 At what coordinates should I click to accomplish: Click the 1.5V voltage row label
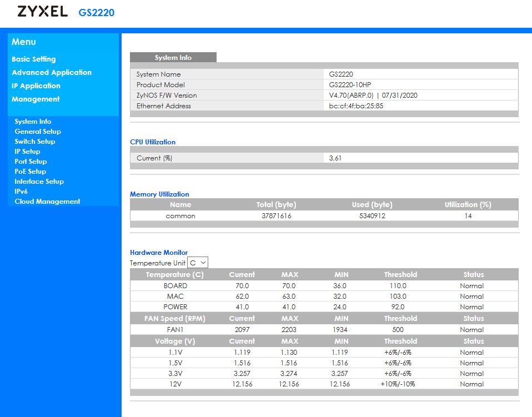pyautogui.click(x=175, y=363)
